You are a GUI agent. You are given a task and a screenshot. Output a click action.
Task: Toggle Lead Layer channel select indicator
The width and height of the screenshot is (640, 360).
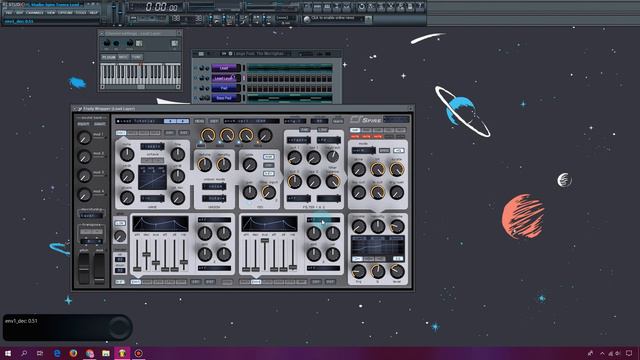coord(244,78)
